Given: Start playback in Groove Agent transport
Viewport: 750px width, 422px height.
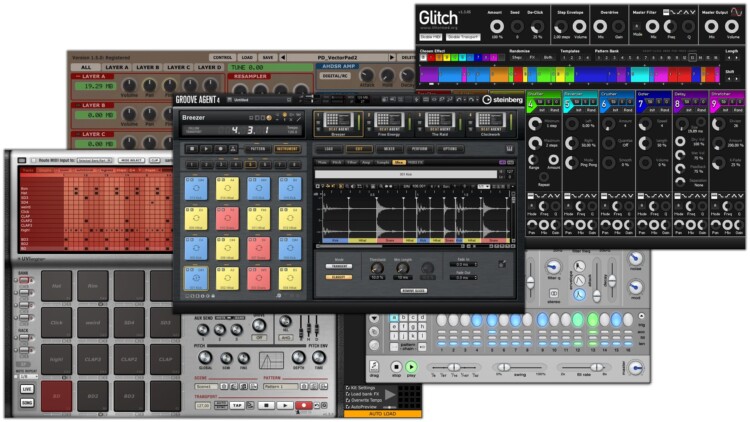Looking at the screenshot, I should [206, 149].
